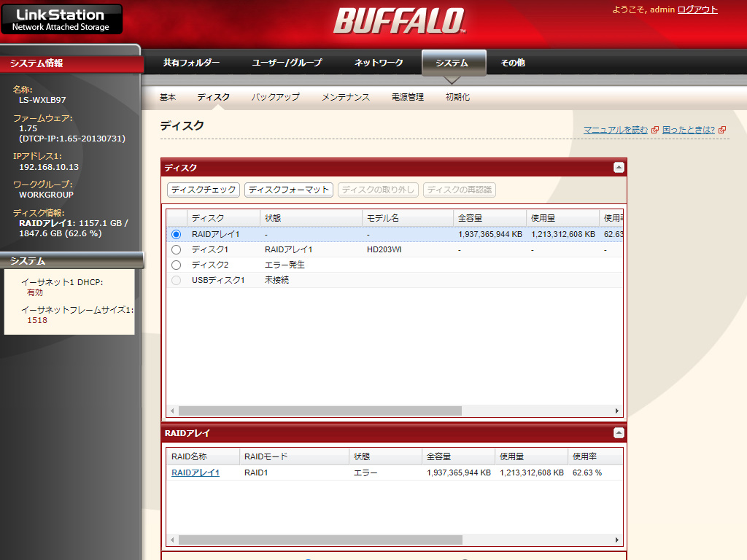Select the RAIDアレイ1 radio button
Screen dimensions: 747x560
176,234
